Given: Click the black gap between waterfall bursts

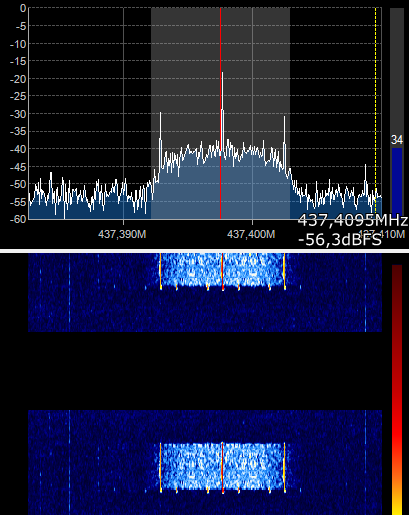Looking at the screenshot, I should (205, 371).
